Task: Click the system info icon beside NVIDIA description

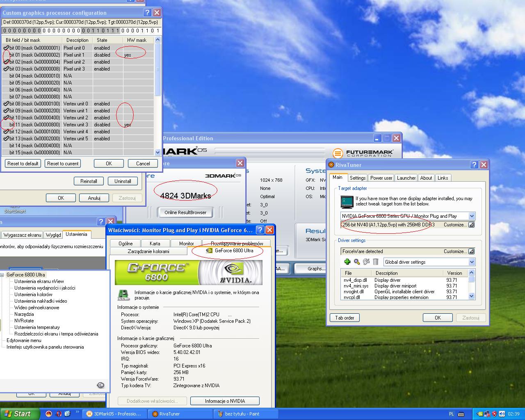Action: pos(123,295)
